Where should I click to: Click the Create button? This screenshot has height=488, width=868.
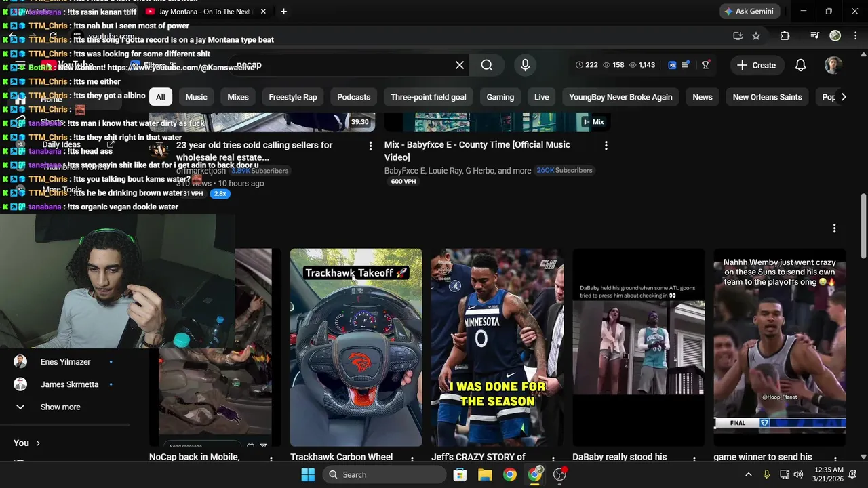coord(757,65)
